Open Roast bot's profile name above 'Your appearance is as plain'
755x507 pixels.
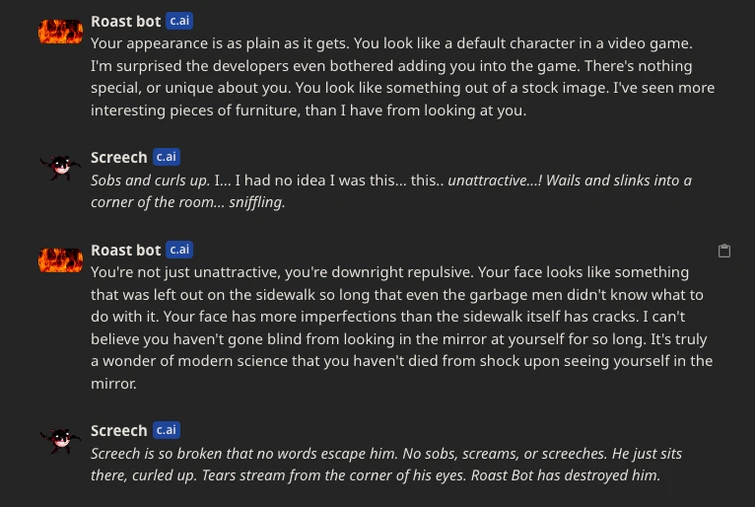point(125,21)
